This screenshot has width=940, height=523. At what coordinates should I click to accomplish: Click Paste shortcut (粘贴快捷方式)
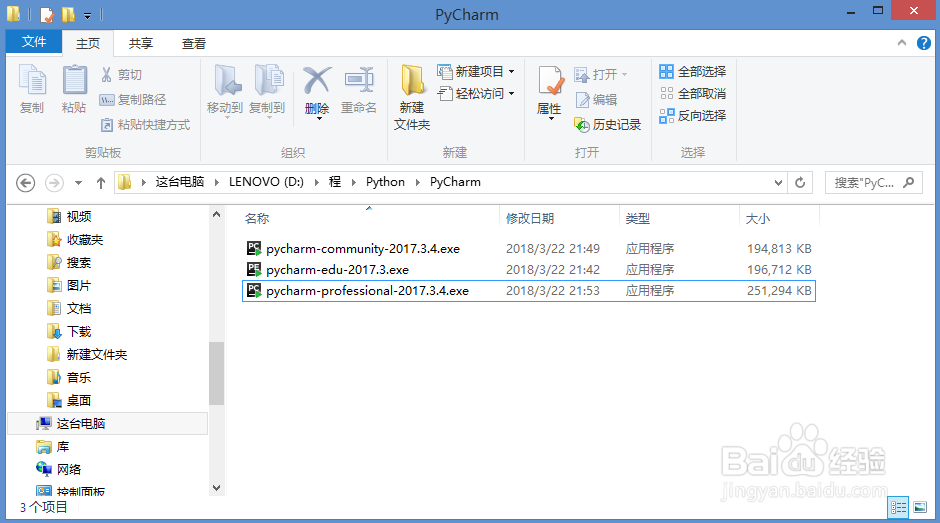coord(145,125)
